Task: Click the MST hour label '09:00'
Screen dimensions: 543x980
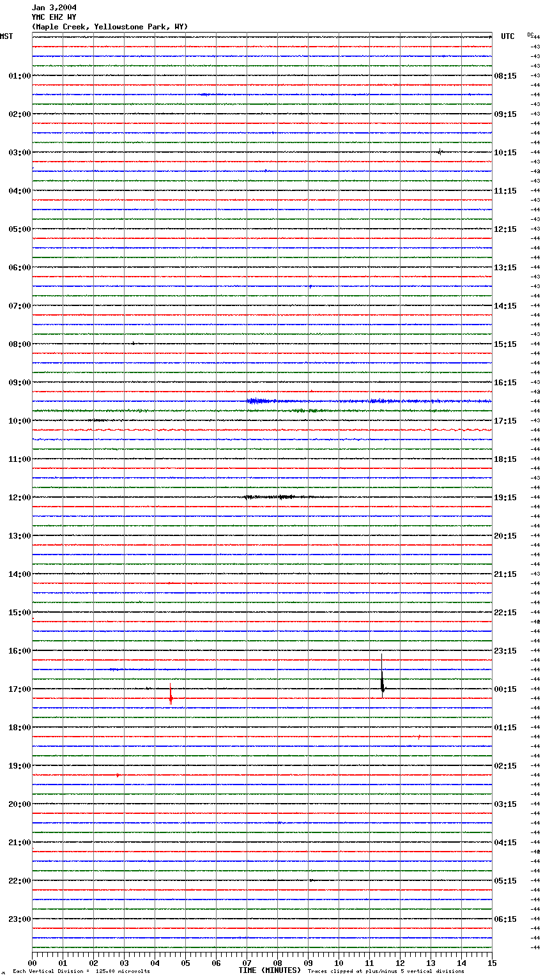Action: click(20, 383)
